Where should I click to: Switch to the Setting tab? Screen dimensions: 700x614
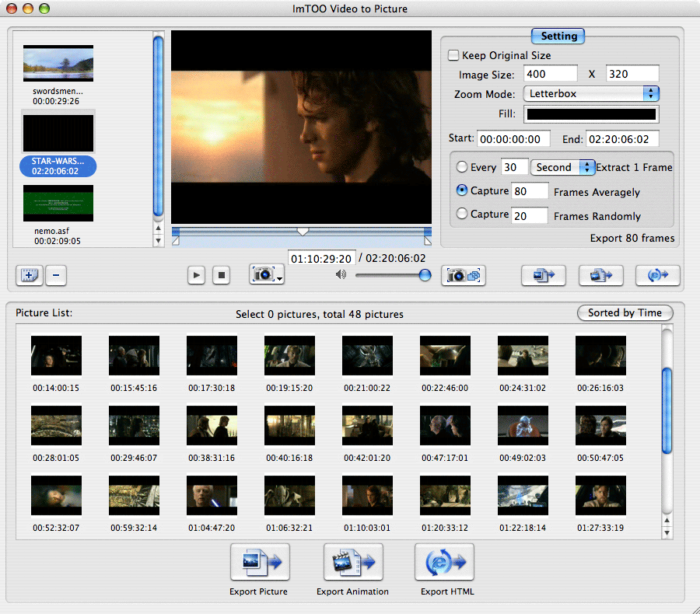tap(558, 37)
